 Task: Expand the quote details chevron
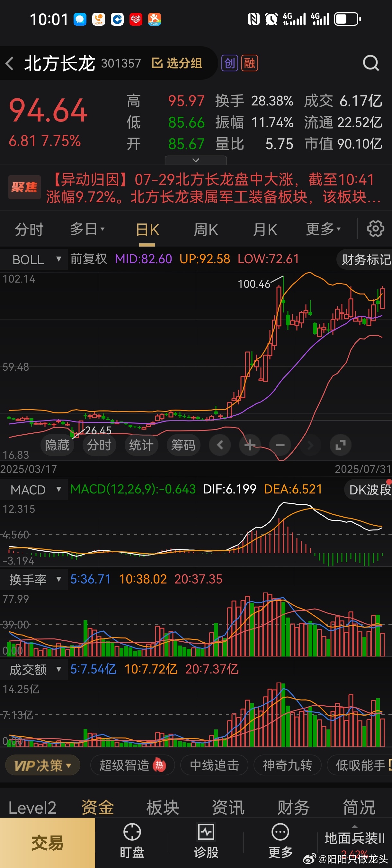[x=196, y=160]
